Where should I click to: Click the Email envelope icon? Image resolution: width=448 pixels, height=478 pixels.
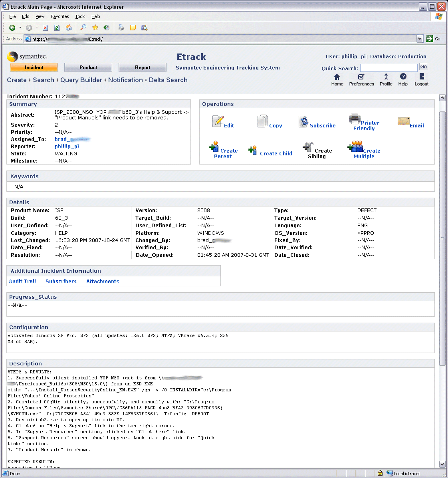403,121
